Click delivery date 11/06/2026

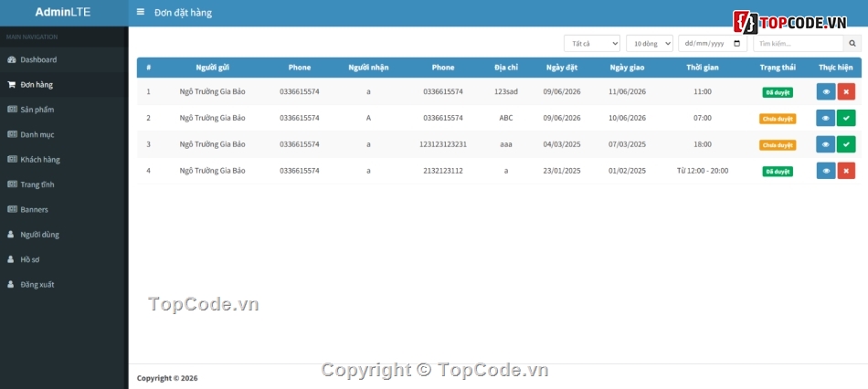(x=627, y=92)
